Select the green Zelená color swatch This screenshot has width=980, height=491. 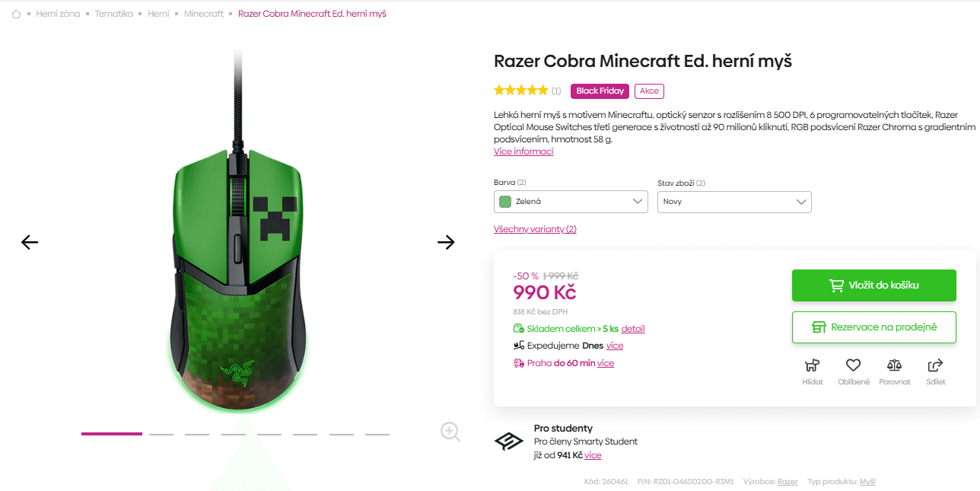(x=505, y=202)
